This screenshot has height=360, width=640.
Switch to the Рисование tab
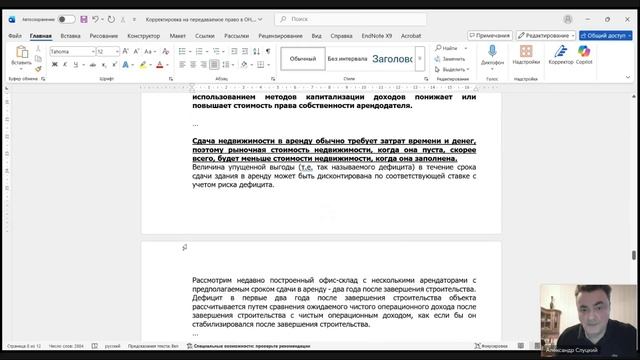click(x=104, y=36)
